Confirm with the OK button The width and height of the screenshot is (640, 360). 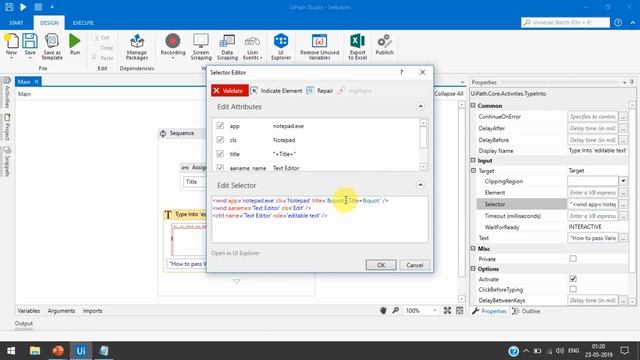coord(381,265)
